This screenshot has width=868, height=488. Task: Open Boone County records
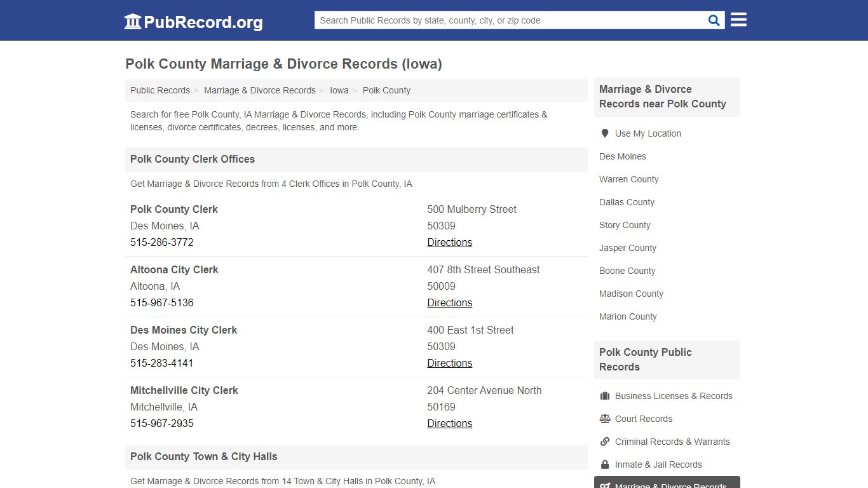click(x=627, y=271)
